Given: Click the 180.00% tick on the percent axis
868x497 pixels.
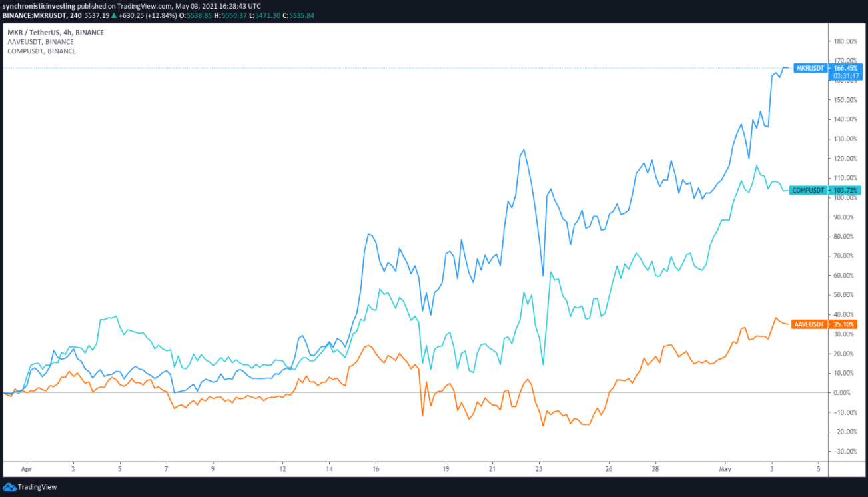Looking at the screenshot, I should pos(844,41).
